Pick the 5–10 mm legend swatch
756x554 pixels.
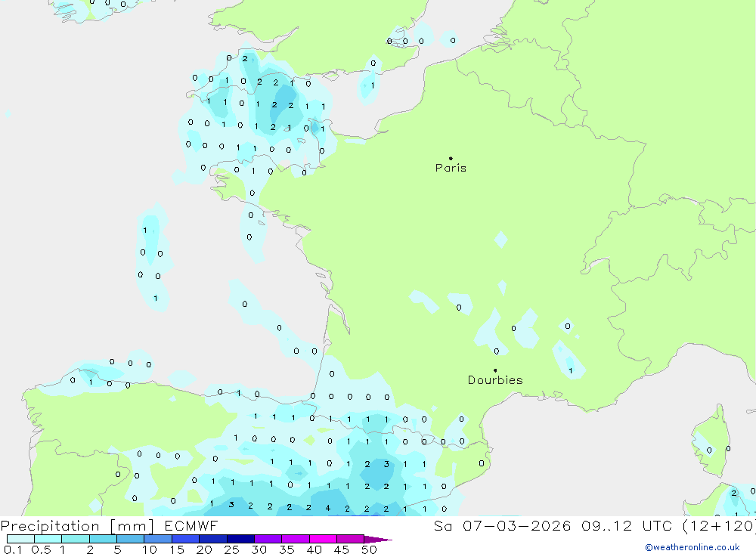130,539
